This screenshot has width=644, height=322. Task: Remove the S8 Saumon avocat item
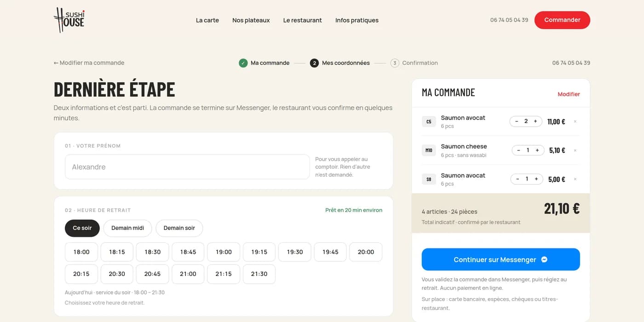click(x=575, y=179)
